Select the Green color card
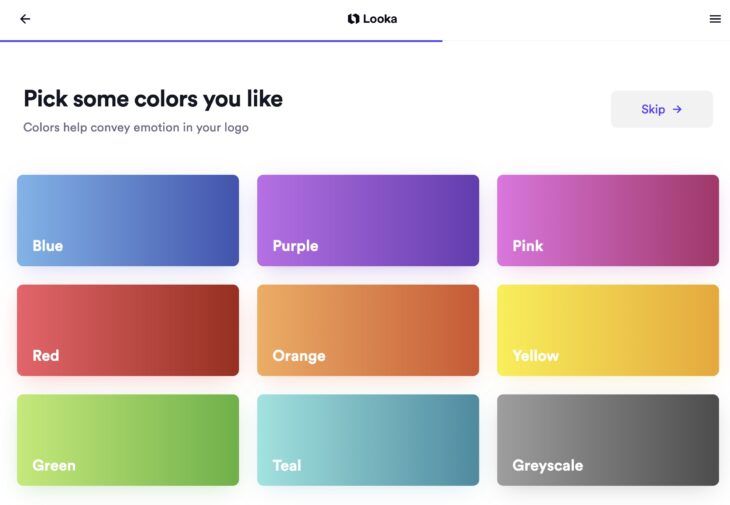The width and height of the screenshot is (730, 505). pyautogui.click(x=128, y=440)
